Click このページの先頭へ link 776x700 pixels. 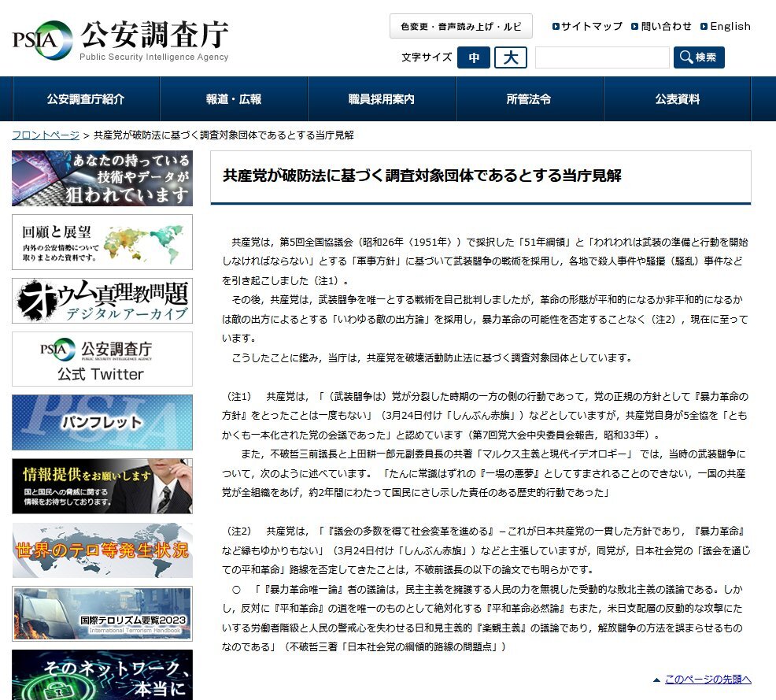click(708, 680)
